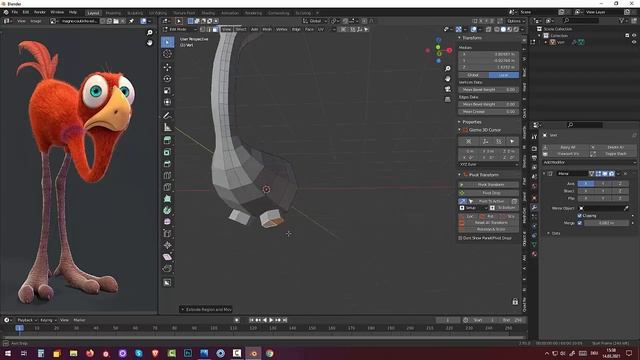
Task: Adjust the Merge distance slider
Action: (606, 223)
